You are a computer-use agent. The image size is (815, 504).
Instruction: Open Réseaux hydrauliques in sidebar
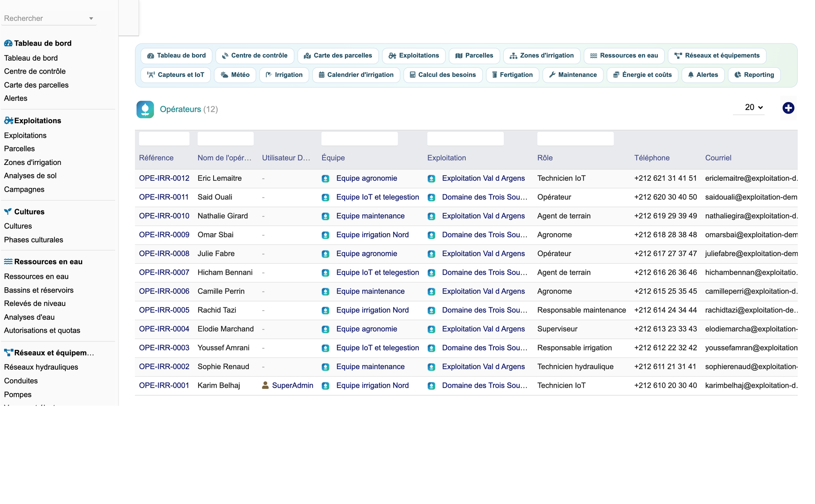pyautogui.click(x=41, y=367)
